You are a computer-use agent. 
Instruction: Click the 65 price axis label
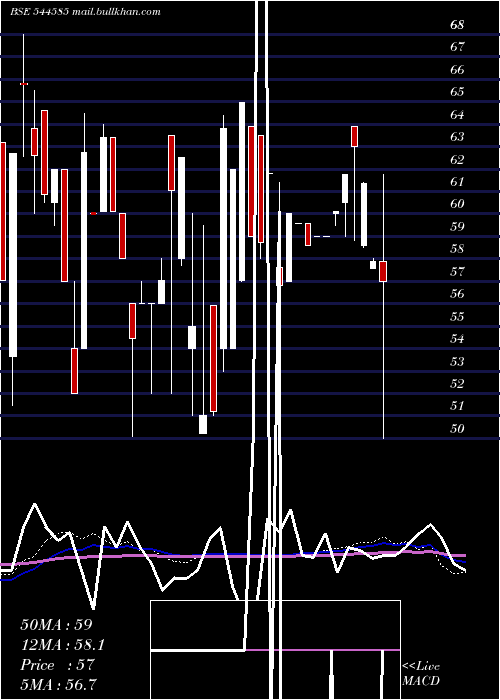click(457, 92)
